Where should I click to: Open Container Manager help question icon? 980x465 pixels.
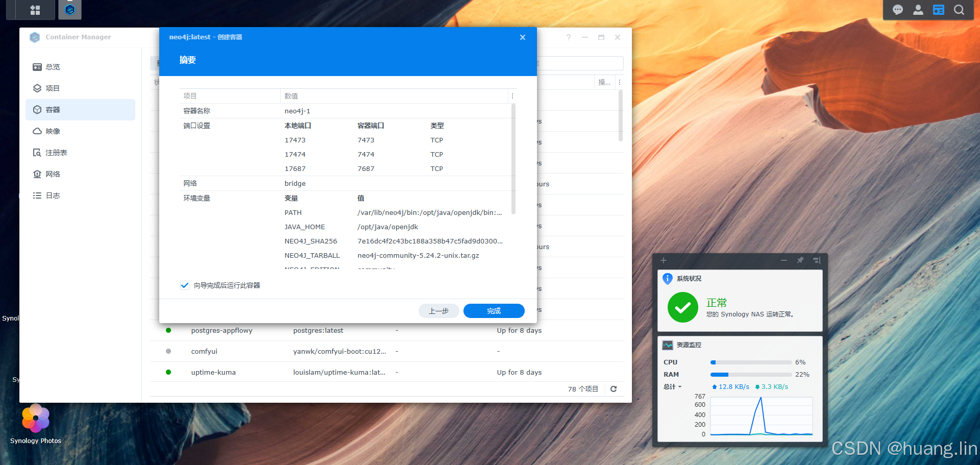point(569,37)
